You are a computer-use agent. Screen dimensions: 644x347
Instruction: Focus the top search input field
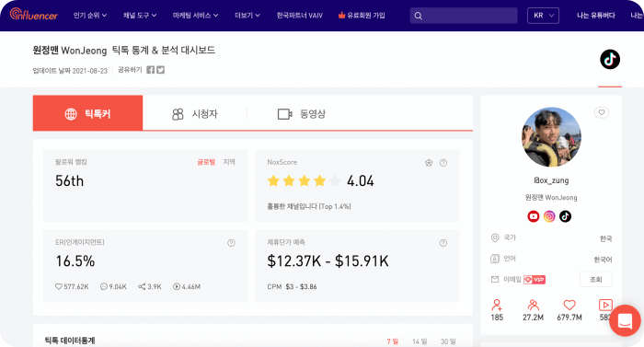(464, 16)
